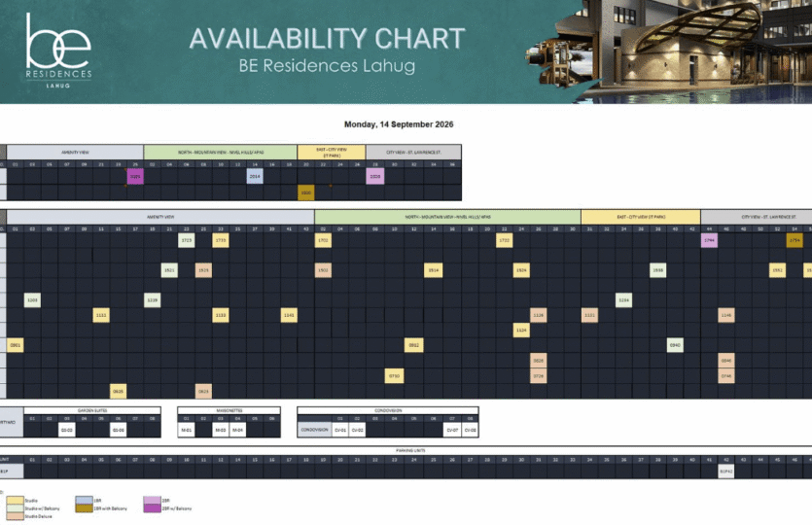Click available unit 1133
812x525 pixels.
pyautogui.click(x=221, y=315)
